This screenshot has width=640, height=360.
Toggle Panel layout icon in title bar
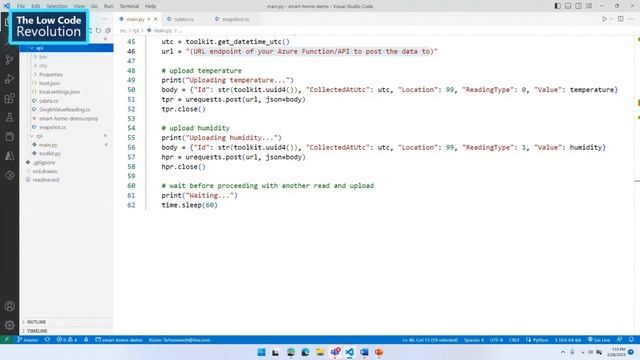coord(568,6)
